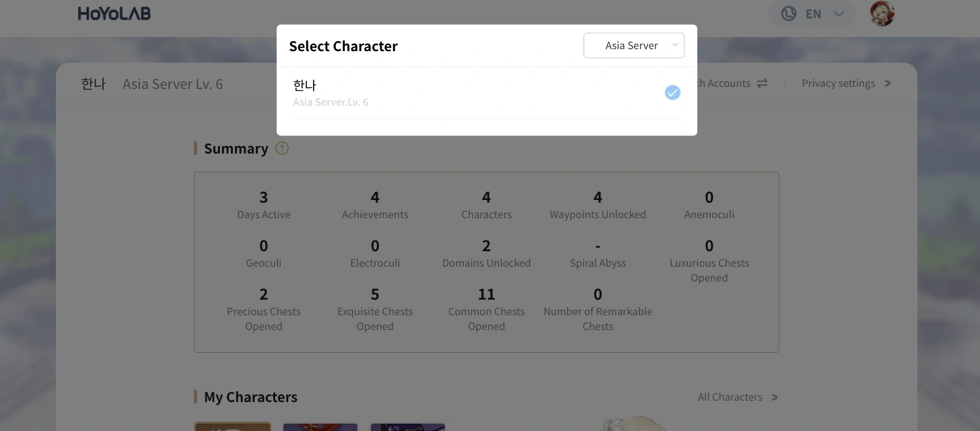This screenshot has height=431, width=980.
Task: Click the Spiral Abyss stat in Summary
Action: point(598,253)
